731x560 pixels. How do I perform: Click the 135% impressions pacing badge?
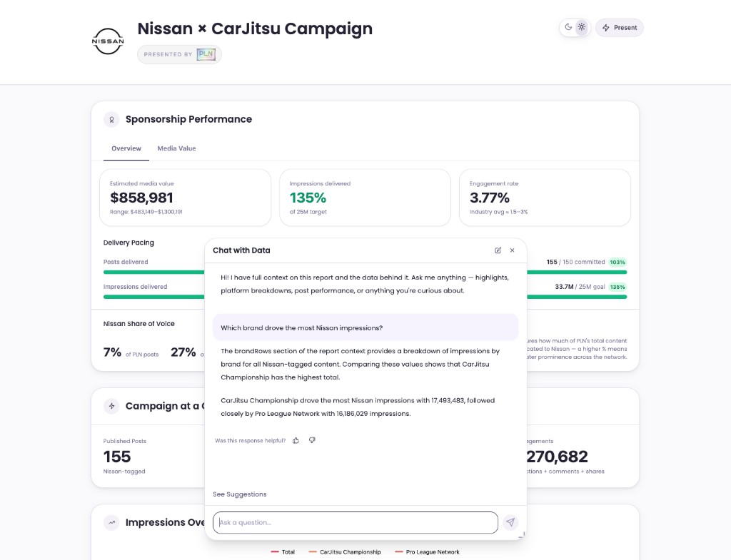[x=617, y=287]
